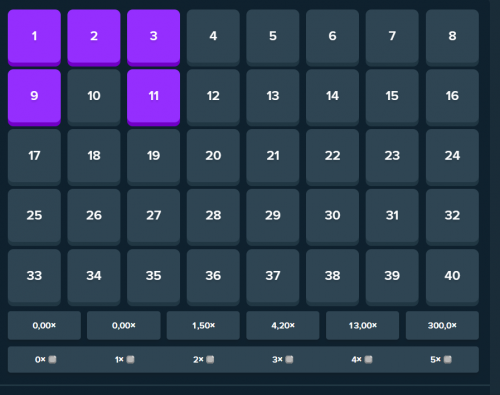Unselect the purple number 9 tile

click(x=34, y=97)
